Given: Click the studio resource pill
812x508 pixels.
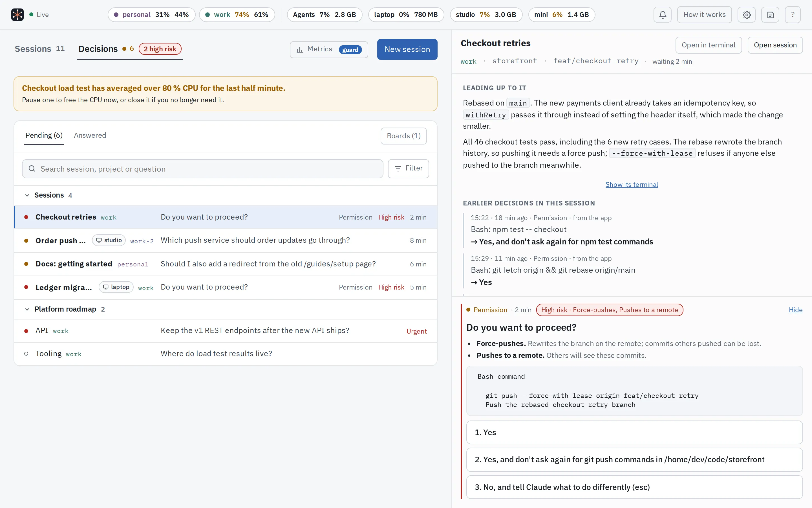Looking at the screenshot, I should click(486, 15).
